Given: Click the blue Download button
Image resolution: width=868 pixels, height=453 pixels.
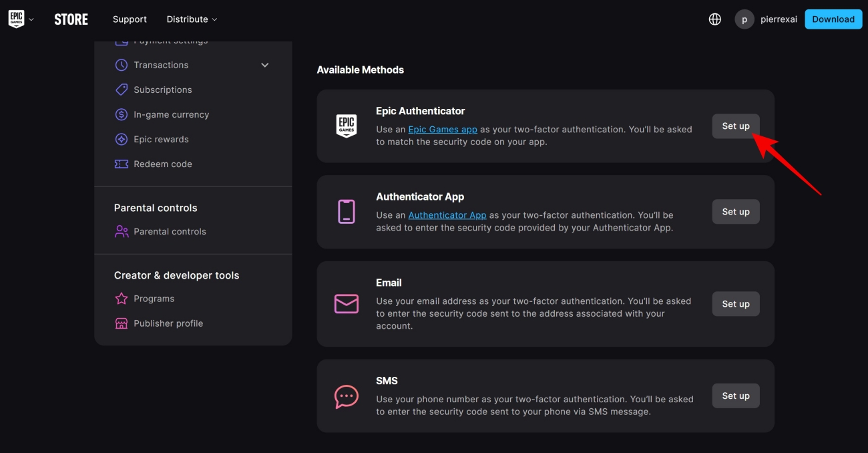Looking at the screenshot, I should 833,19.
